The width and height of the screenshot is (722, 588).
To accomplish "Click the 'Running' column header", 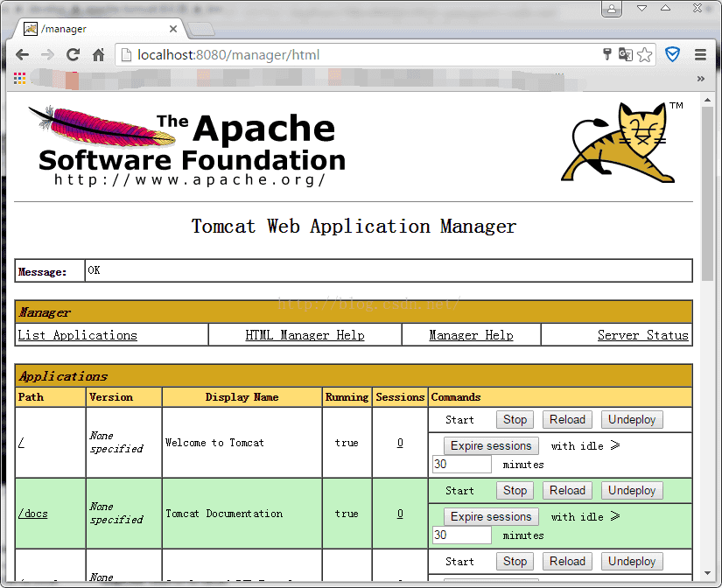I will 347,397.
